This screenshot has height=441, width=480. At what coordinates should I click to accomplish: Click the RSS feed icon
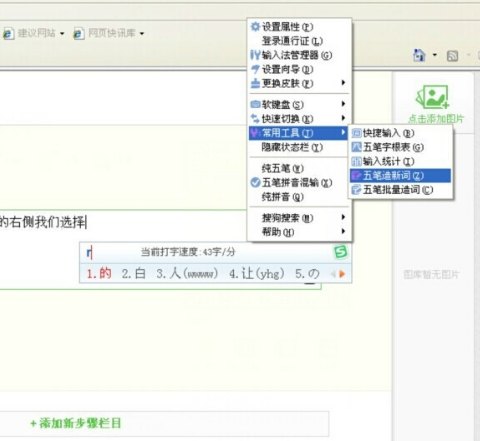tap(452, 56)
